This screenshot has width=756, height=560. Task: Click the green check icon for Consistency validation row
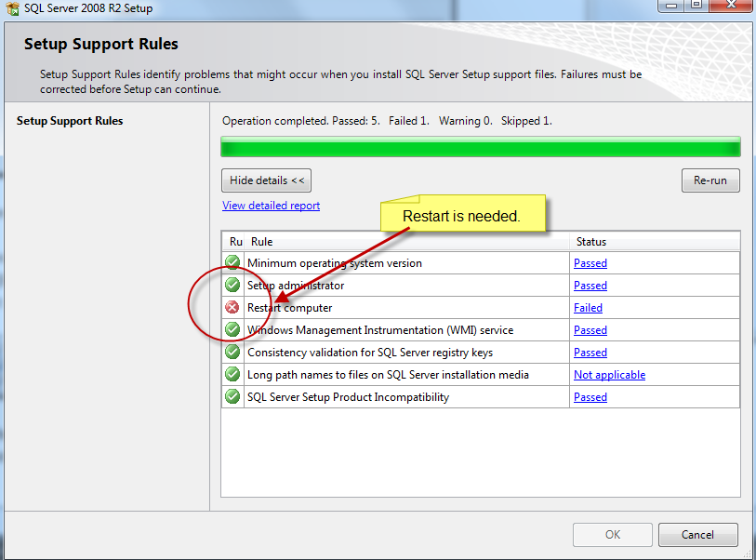point(232,352)
